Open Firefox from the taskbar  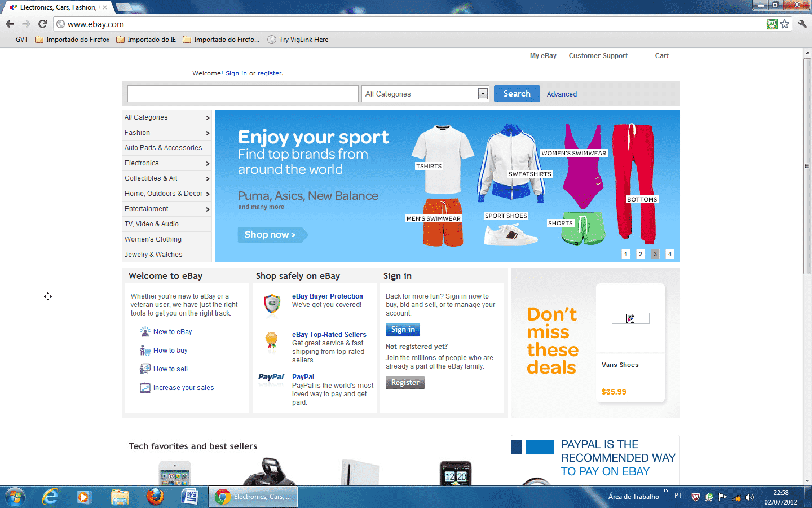tap(155, 497)
